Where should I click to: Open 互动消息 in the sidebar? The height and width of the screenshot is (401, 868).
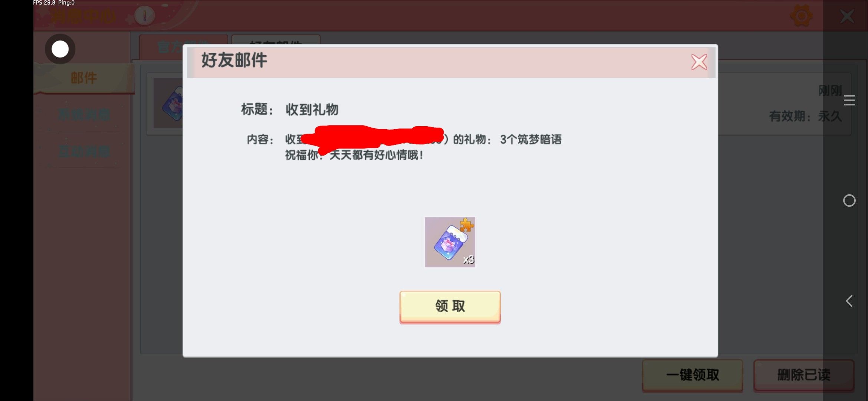coord(84,151)
